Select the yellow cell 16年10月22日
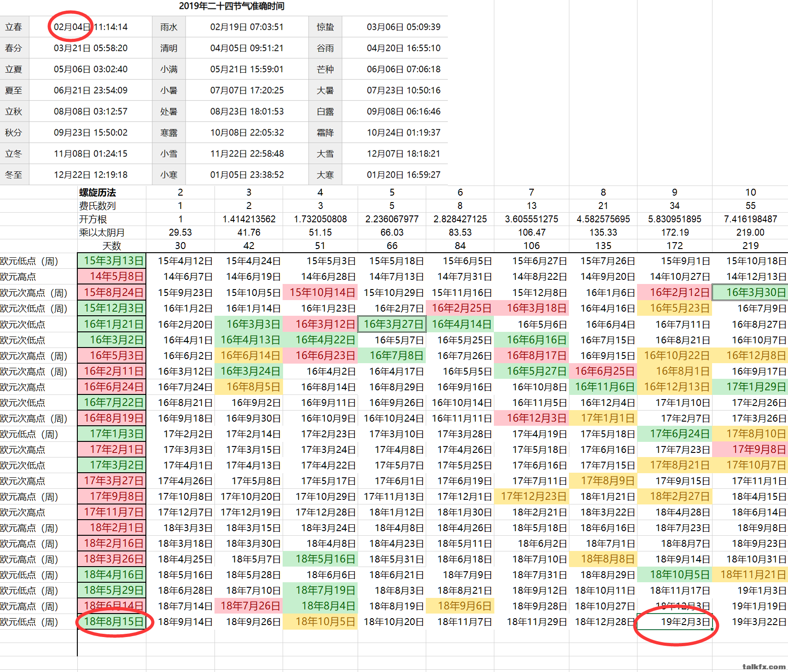 (x=675, y=355)
